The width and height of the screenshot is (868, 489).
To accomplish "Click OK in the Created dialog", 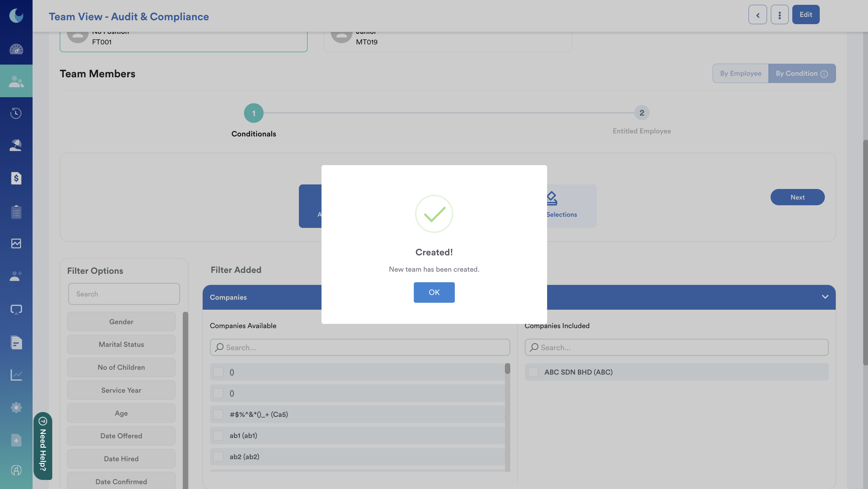I will coord(434,292).
